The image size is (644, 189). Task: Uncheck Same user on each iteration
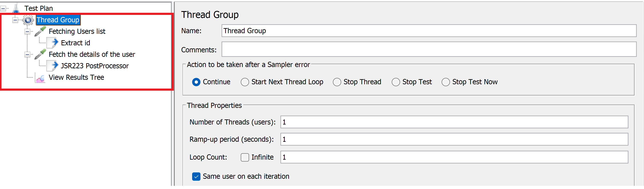(x=196, y=177)
